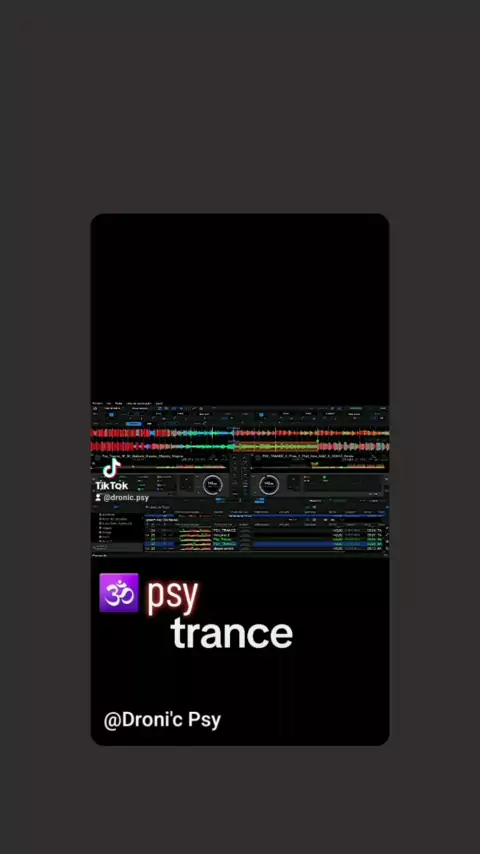Click the purple Om symbol icon
The width and height of the screenshot is (480, 854).
pyautogui.click(x=119, y=593)
